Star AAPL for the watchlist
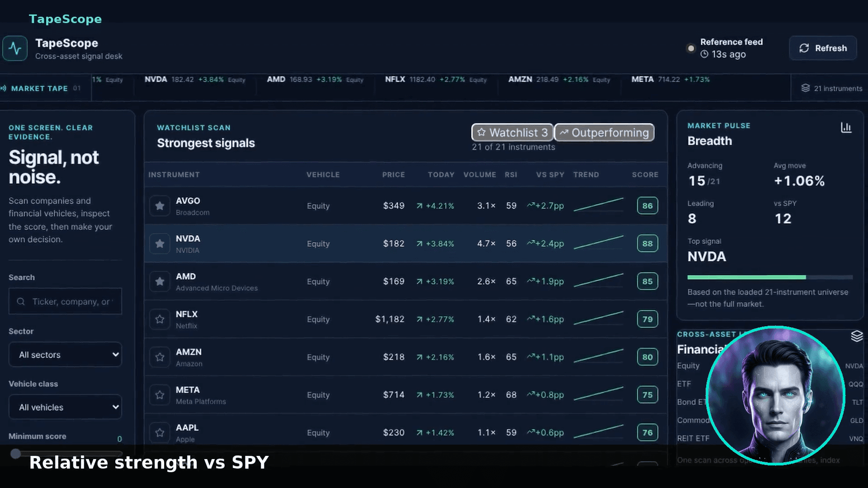 (x=160, y=433)
